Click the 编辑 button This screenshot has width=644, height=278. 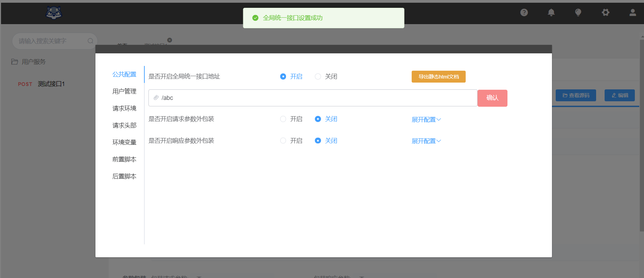click(620, 95)
